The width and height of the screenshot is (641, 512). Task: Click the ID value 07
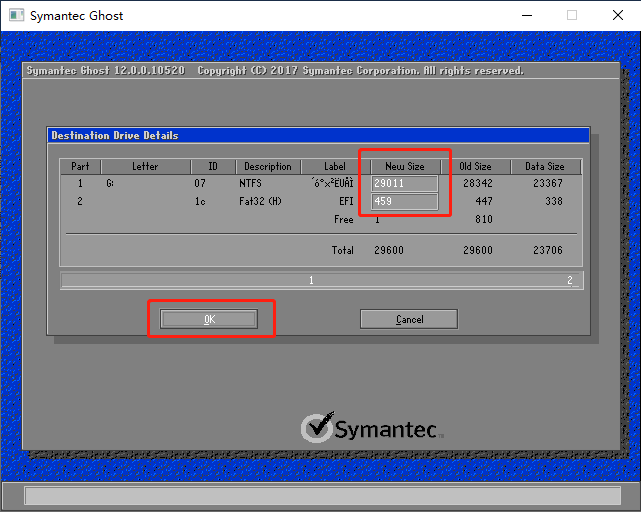(x=200, y=183)
